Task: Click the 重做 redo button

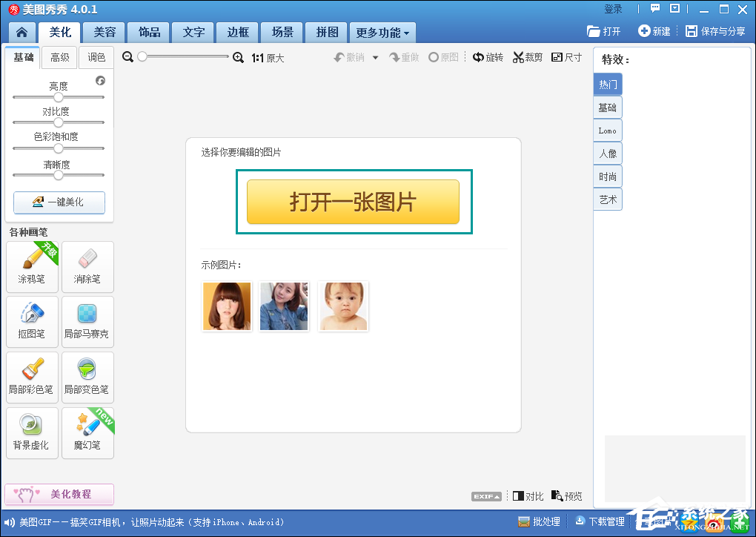Action: pos(404,57)
